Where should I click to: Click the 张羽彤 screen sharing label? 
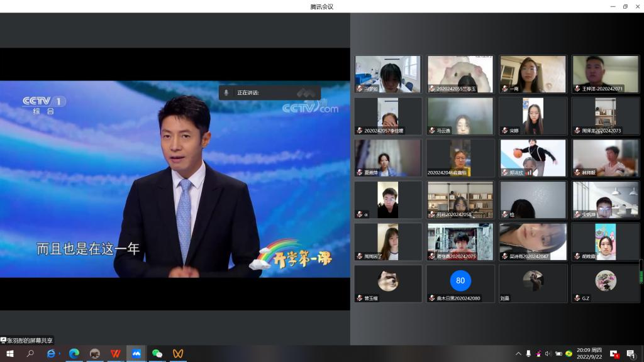click(x=27, y=340)
